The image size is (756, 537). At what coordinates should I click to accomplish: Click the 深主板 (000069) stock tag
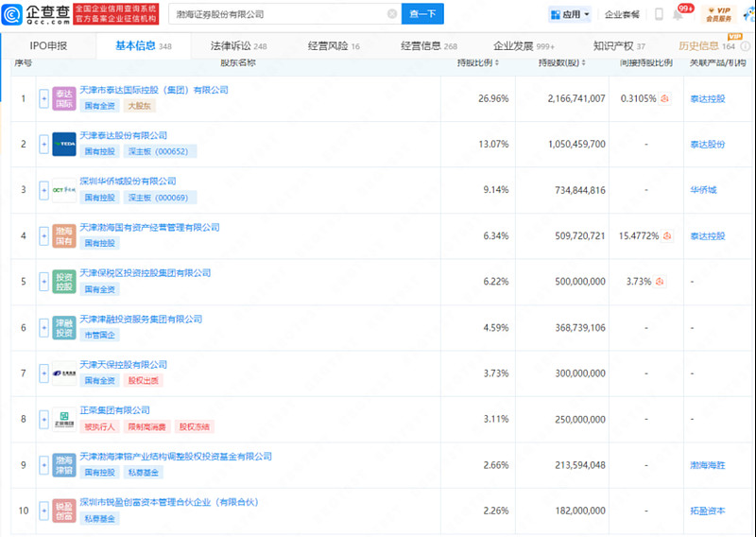(x=160, y=198)
